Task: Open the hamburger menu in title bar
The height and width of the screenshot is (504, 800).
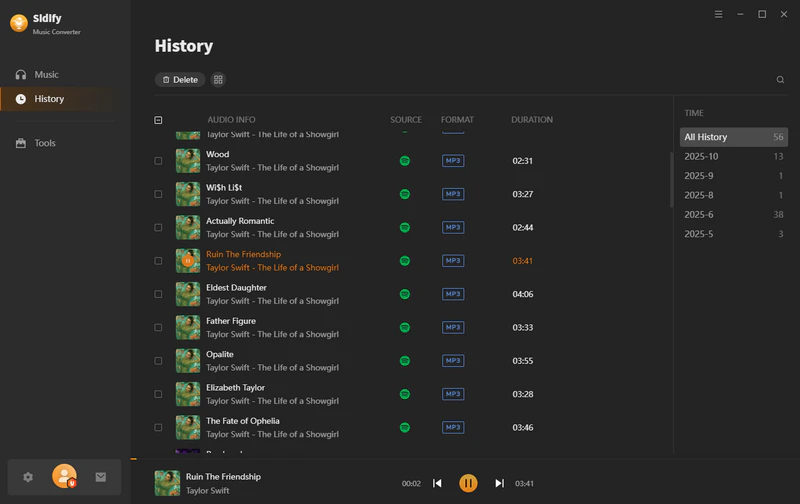Action: [719, 14]
